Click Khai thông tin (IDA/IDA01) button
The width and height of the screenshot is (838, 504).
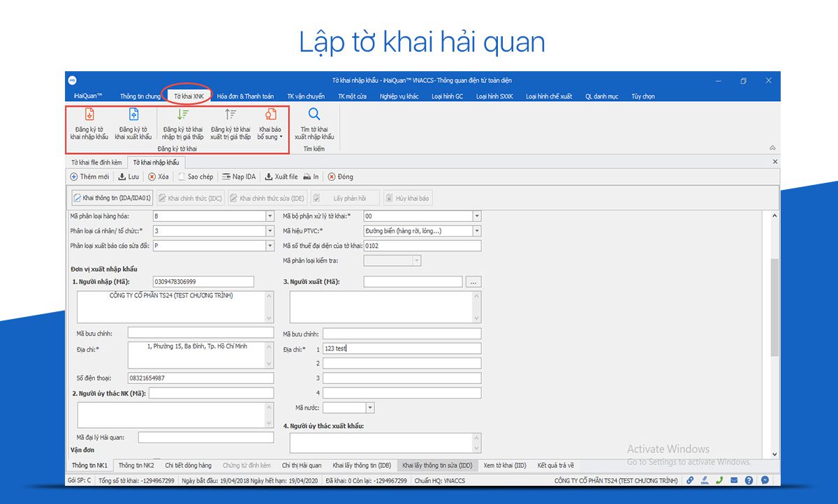pos(112,198)
